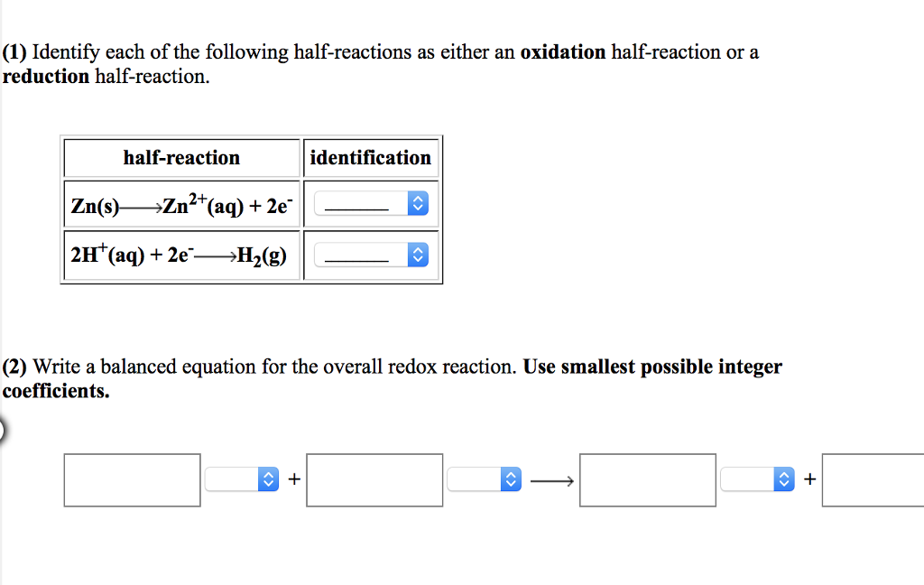Click the identification column header

tap(371, 157)
